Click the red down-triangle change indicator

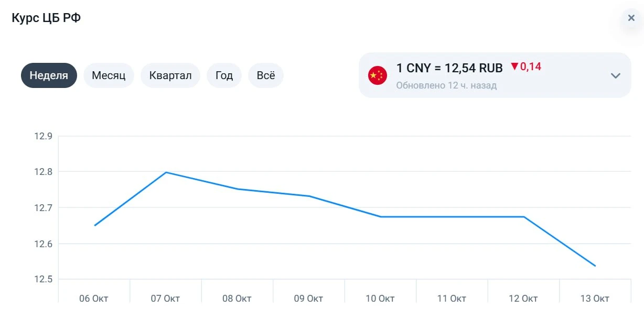[x=514, y=67]
